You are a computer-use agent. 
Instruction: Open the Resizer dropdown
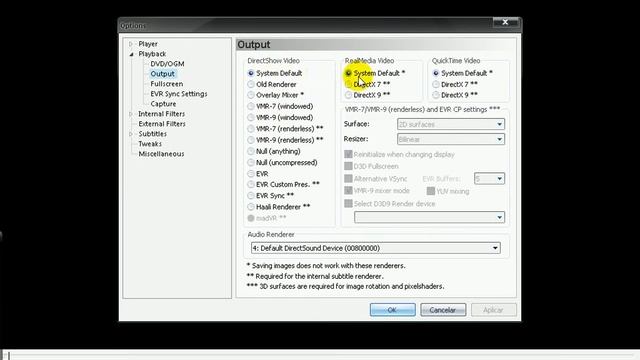(451, 139)
